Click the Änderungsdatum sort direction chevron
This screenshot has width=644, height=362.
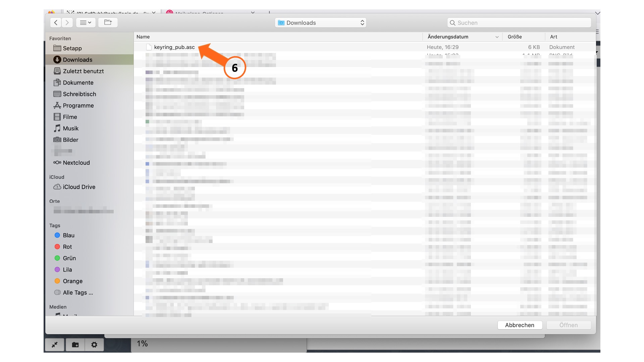click(x=497, y=37)
